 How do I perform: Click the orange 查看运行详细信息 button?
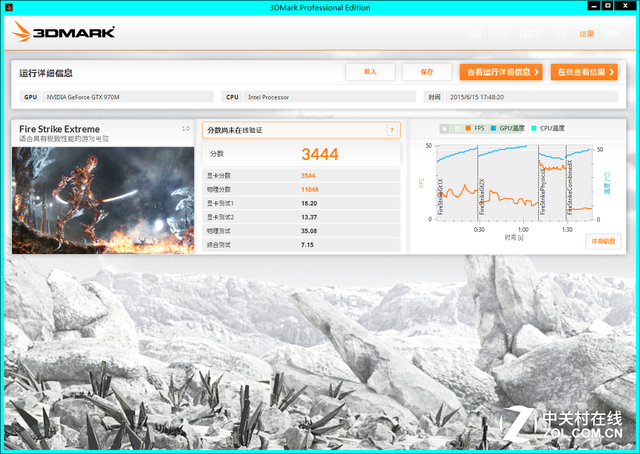501,72
